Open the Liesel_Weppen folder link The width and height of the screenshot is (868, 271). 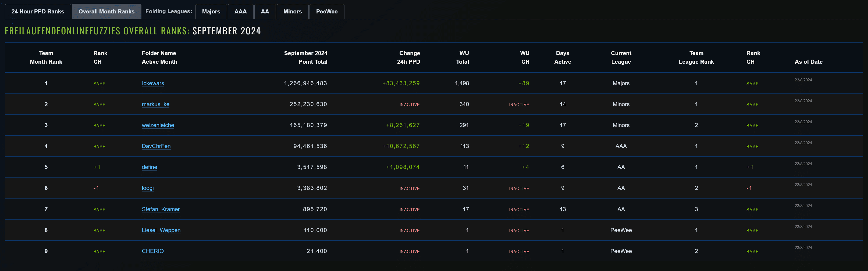[161, 230]
